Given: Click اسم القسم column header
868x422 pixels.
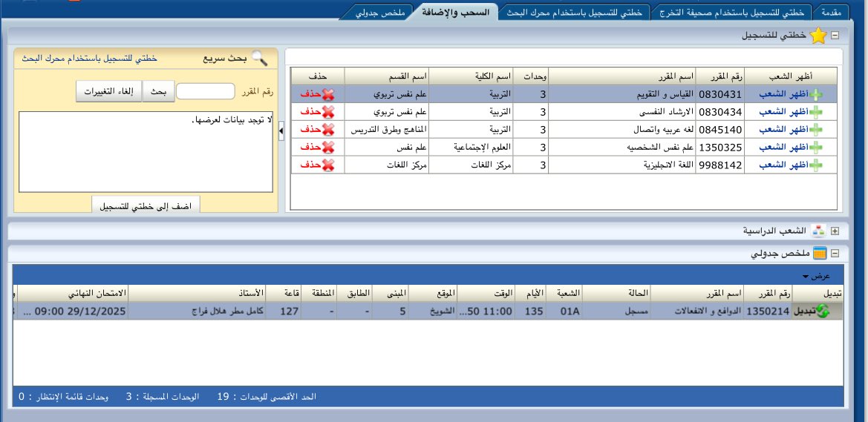Looking at the screenshot, I should (386, 76).
